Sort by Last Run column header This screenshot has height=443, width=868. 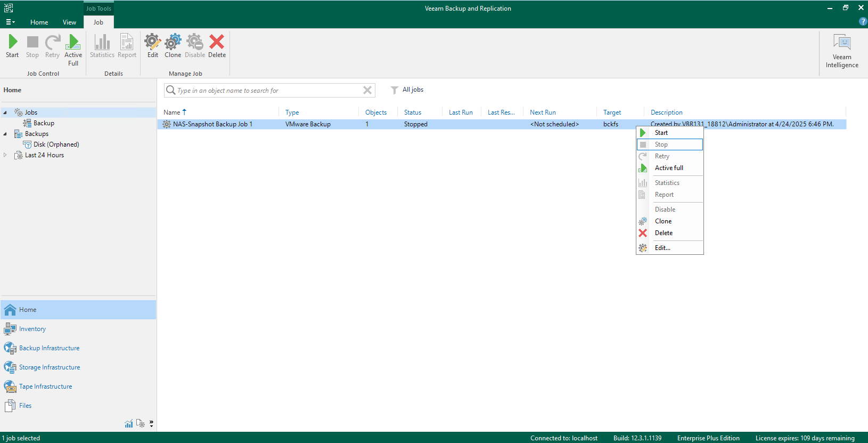[461, 112]
